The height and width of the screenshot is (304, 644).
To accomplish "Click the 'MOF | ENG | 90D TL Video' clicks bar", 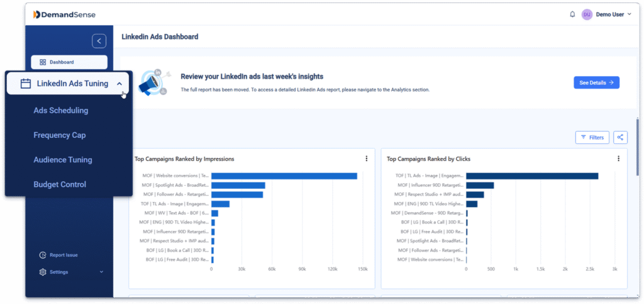I will pyautogui.click(x=472, y=204).
